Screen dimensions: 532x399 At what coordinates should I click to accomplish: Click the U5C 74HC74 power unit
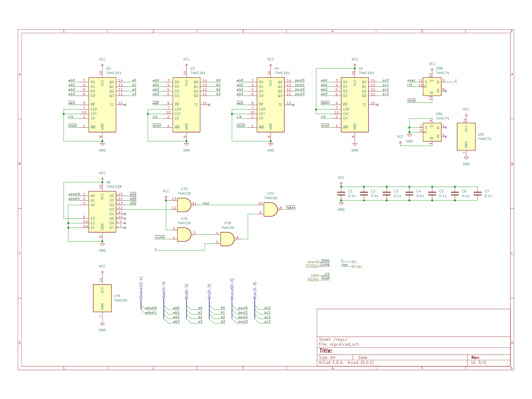(x=466, y=137)
